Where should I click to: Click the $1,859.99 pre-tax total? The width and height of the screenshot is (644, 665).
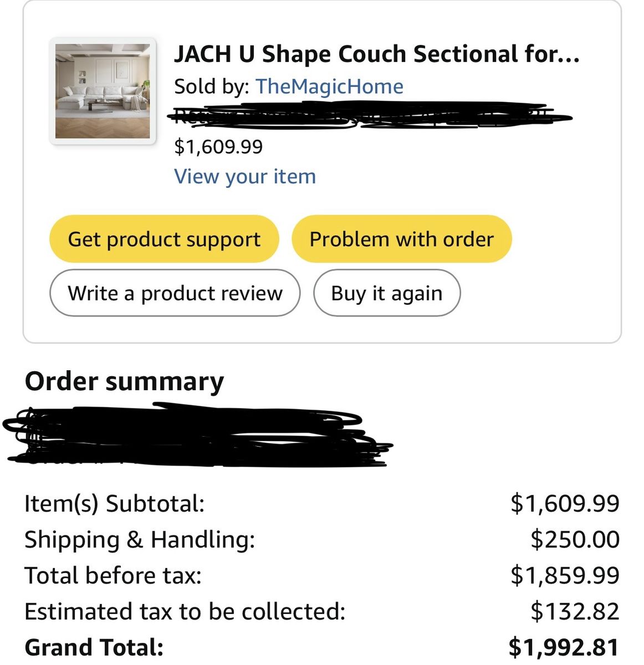point(565,575)
